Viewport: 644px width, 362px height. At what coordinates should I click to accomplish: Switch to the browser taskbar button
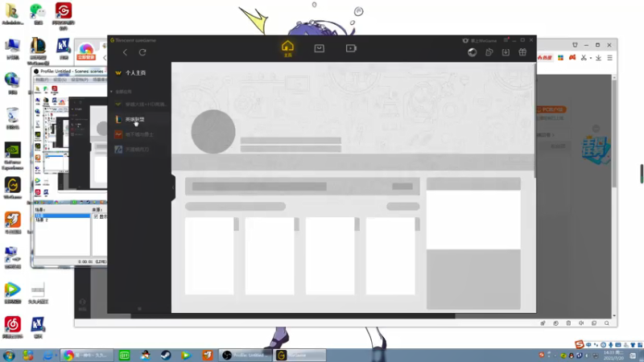point(87,355)
